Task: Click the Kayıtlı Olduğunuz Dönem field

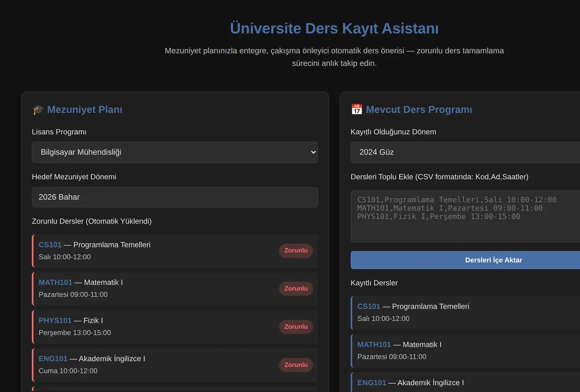Action: tap(465, 152)
